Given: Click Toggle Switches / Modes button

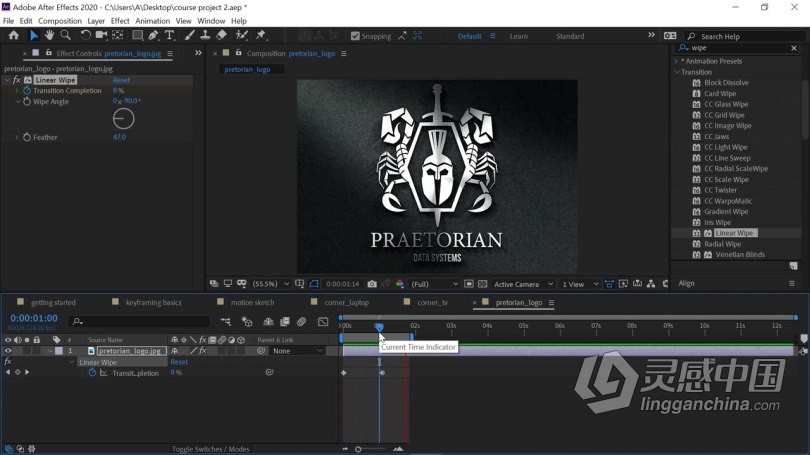Looking at the screenshot, I should [210, 449].
